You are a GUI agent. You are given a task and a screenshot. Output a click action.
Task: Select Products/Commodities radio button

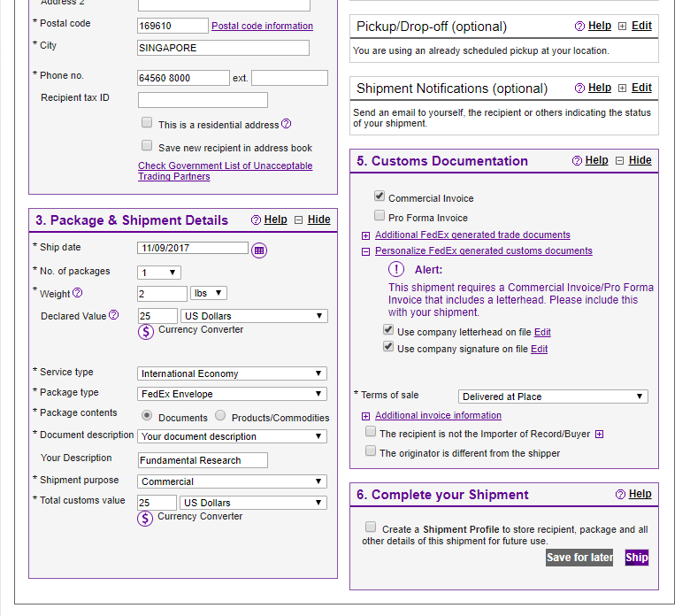click(220, 415)
